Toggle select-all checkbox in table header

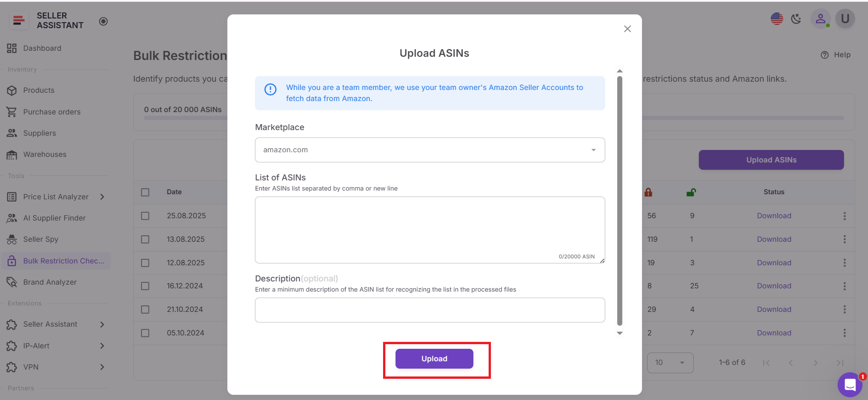click(x=145, y=192)
